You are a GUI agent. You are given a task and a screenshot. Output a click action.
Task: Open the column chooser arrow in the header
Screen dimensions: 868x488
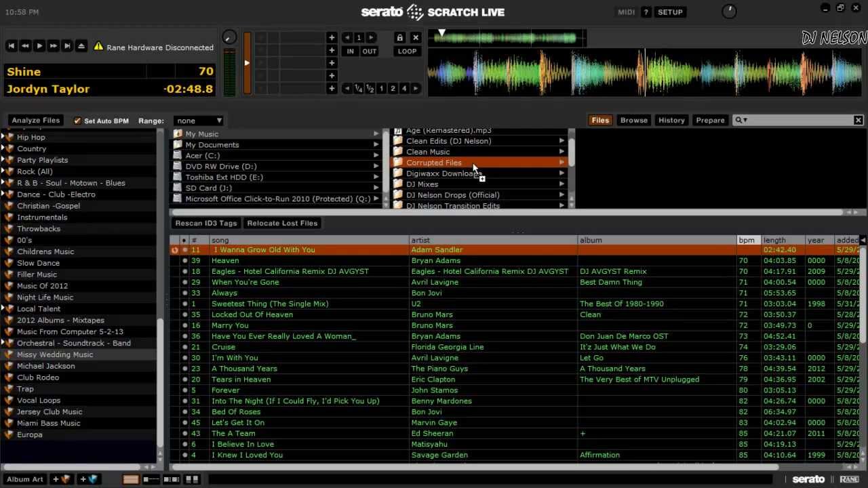pyautogui.click(x=863, y=240)
